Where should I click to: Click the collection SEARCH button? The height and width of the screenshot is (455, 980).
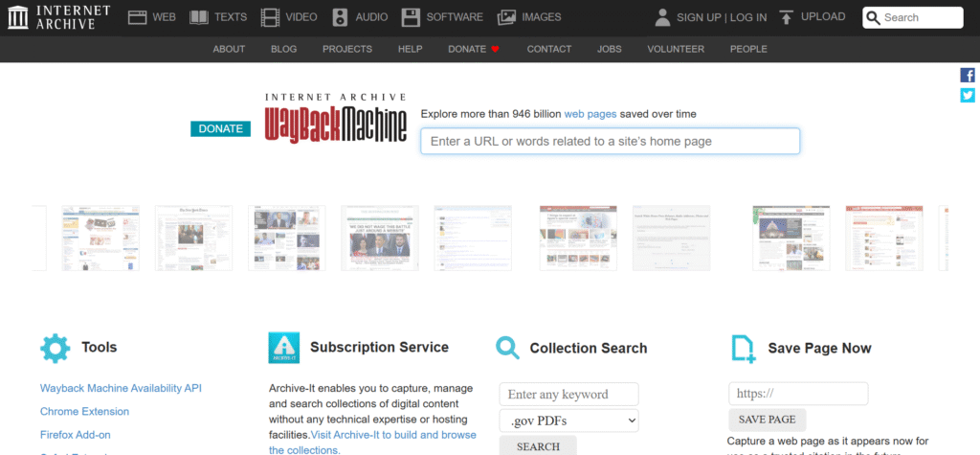[538, 446]
